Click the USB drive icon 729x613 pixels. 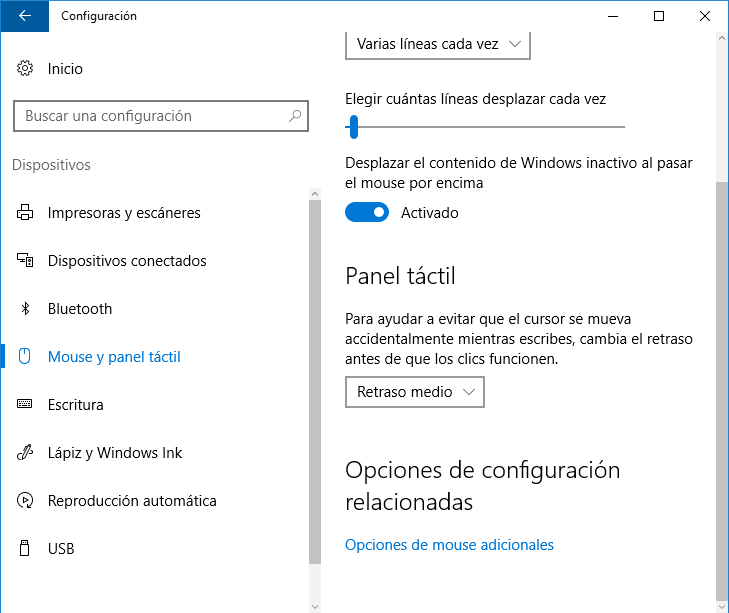[x=25, y=549]
